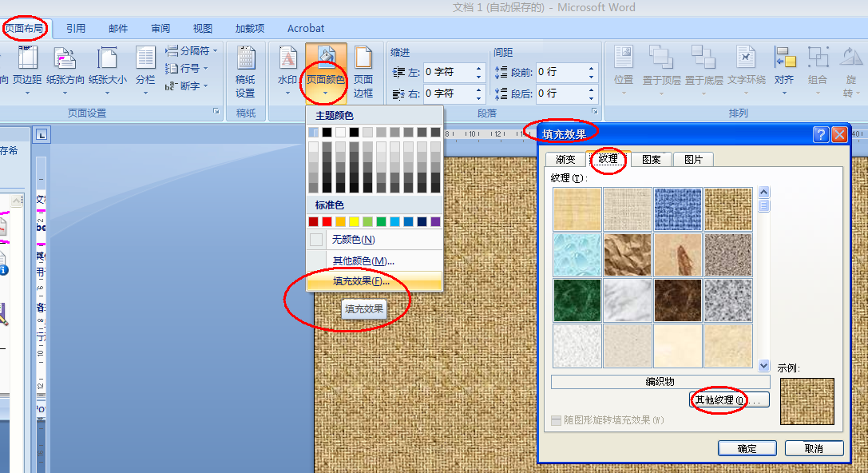Switch to the 引用 ribbon tab
Viewport: 868px width, 473px height.
coord(76,28)
